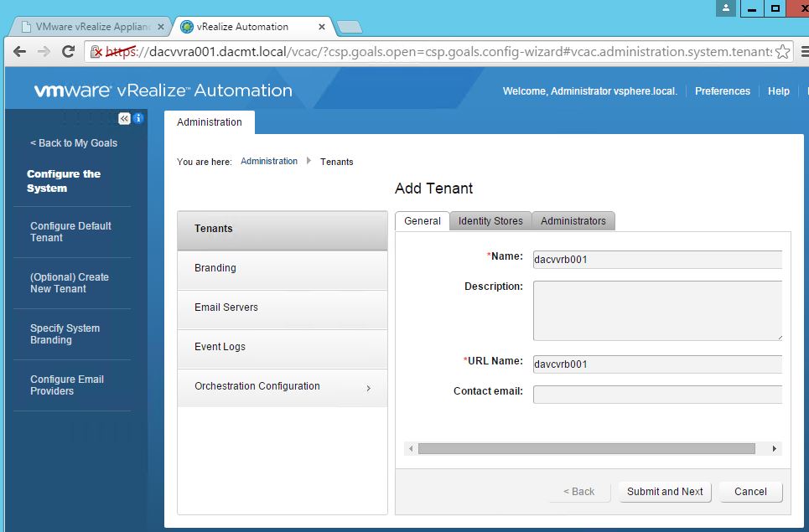Click the blue info icon in sidebar
The image size is (809, 532).
pos(138,119)
